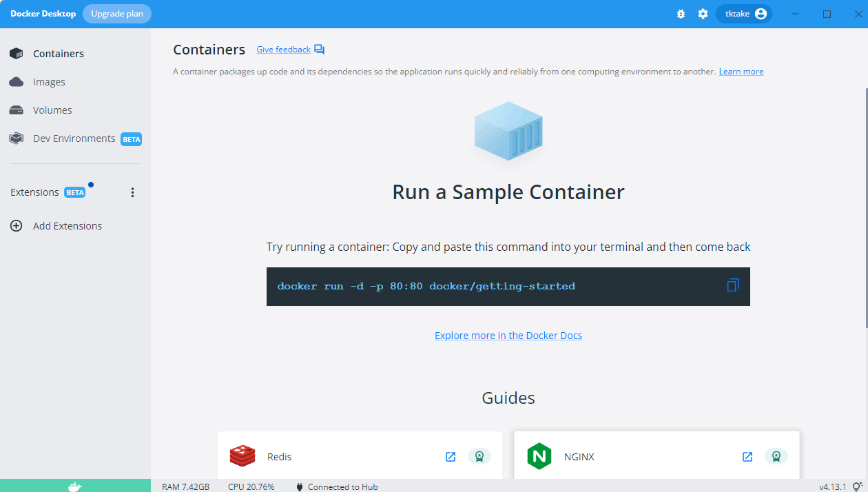Open NGINX guide in external link

tap(747, 456)
